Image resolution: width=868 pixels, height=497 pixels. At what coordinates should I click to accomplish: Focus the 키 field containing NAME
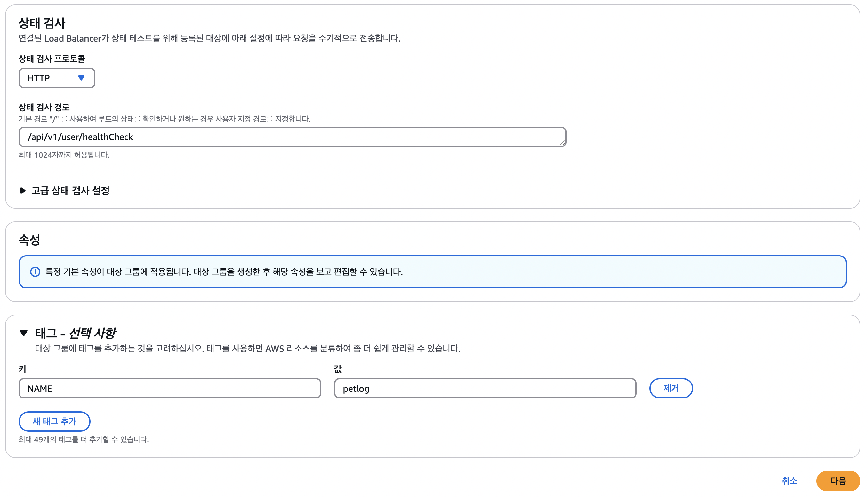tap(169, 389)
